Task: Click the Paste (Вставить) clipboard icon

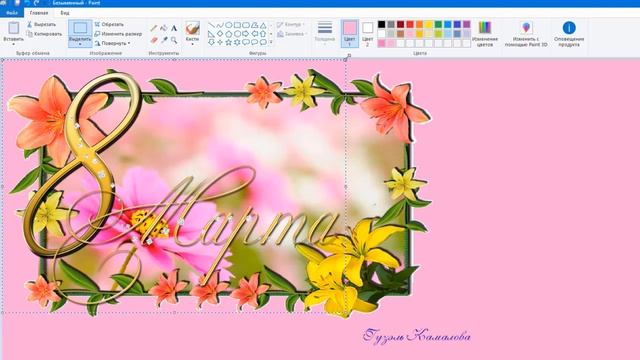Action: pos(13,28)
